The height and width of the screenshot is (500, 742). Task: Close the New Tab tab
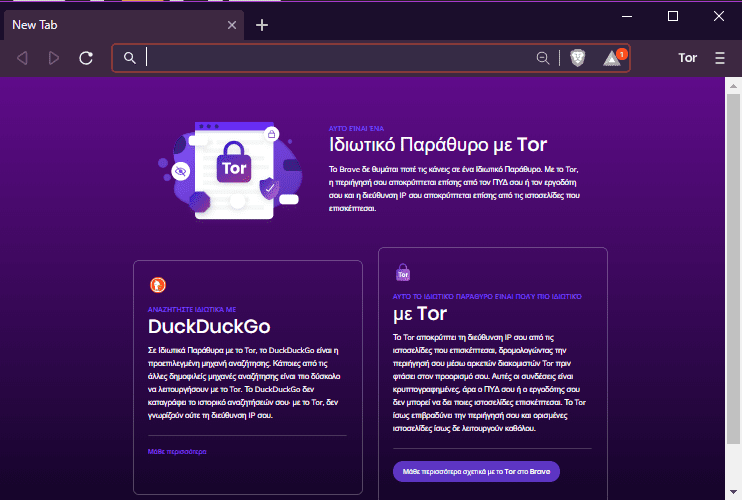(232, 25)
